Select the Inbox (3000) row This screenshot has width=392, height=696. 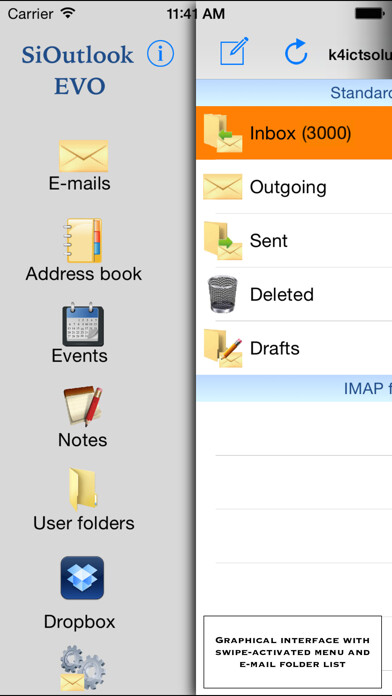click(294, 133)
